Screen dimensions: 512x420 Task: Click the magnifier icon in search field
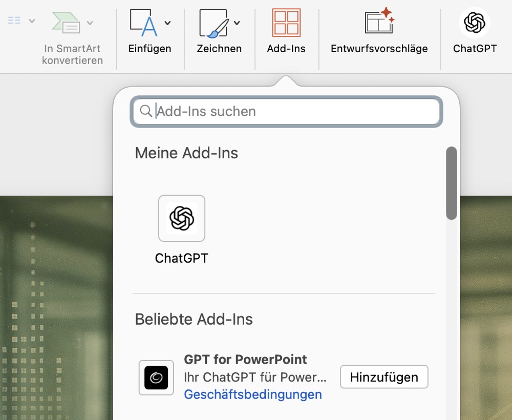145,111
